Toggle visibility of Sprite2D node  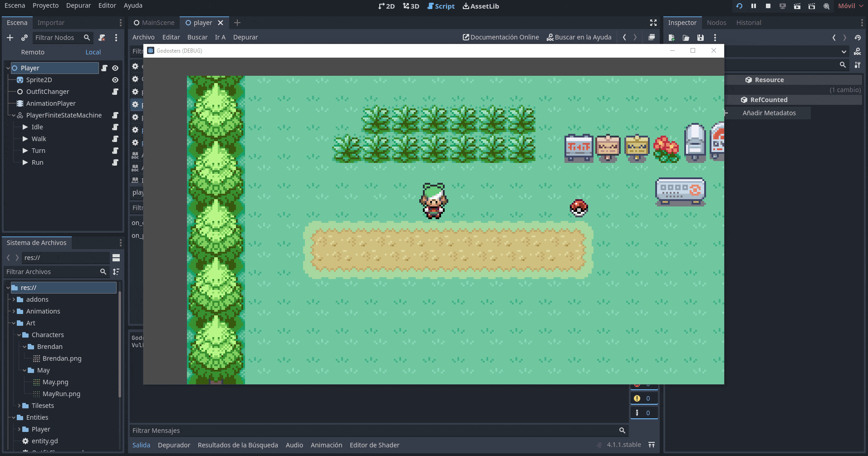pyautogui.click(x=115, y=80)
